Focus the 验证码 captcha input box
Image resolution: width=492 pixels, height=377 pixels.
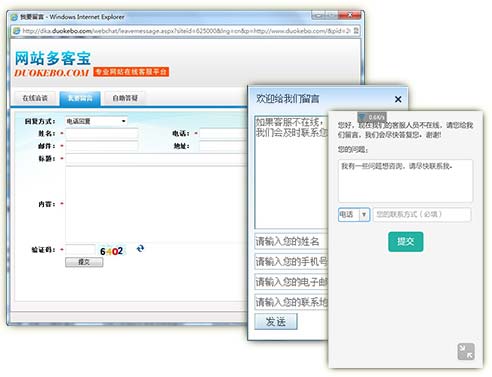point(80,250)
